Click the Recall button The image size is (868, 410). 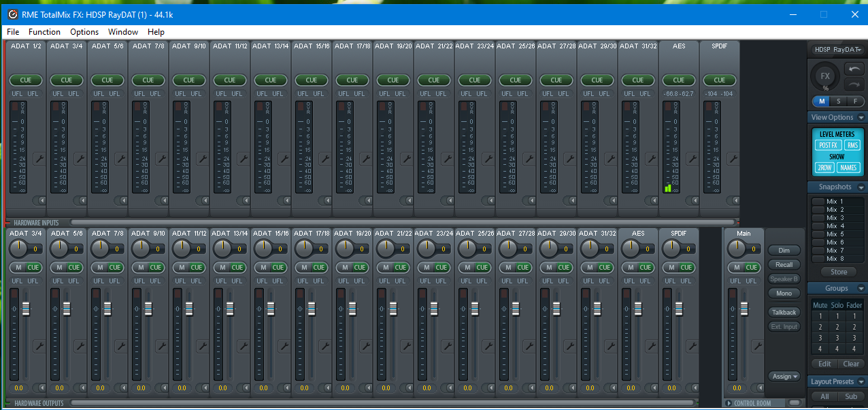[784, 264]
